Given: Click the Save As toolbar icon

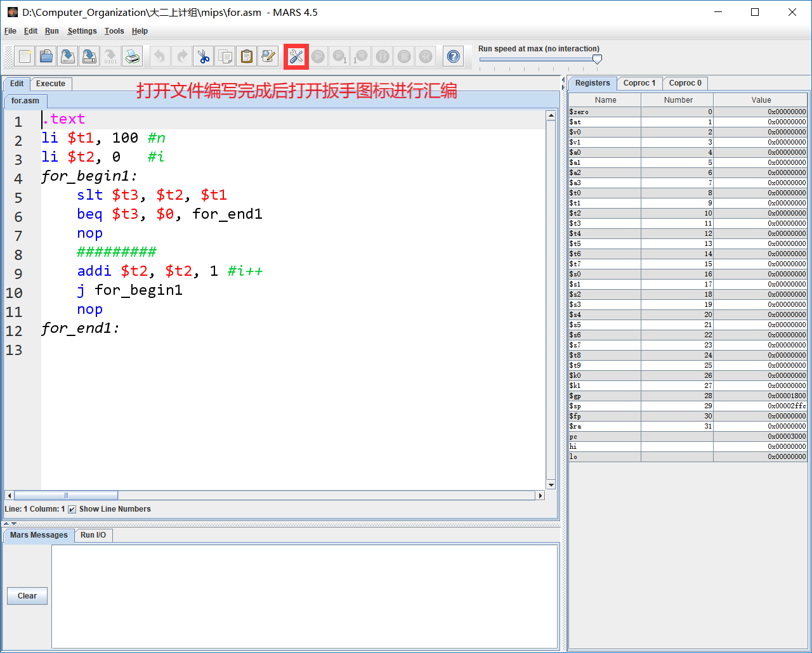Looking at the screenshot, I should [x=89, y=56].
